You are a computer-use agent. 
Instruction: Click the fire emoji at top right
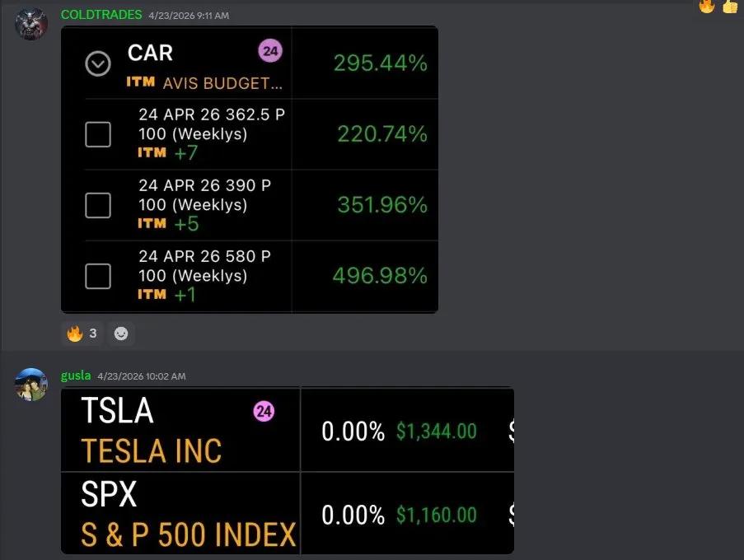(x=707, y=6)
